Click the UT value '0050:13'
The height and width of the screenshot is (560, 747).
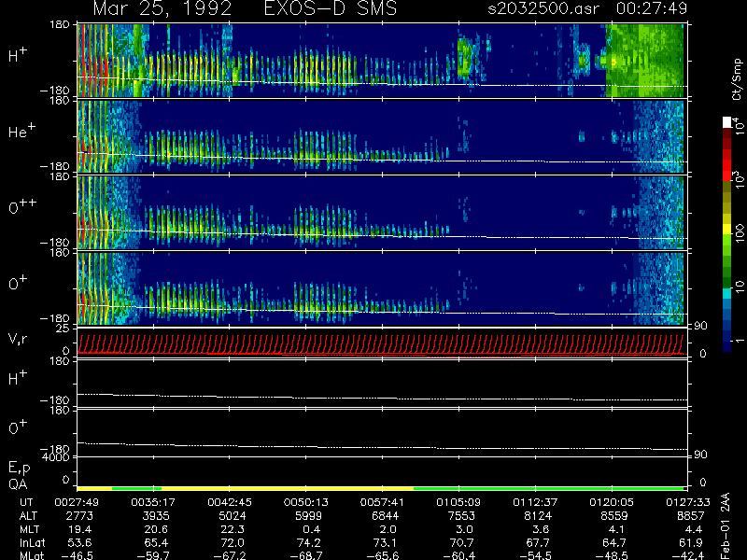tap(305, 502)
